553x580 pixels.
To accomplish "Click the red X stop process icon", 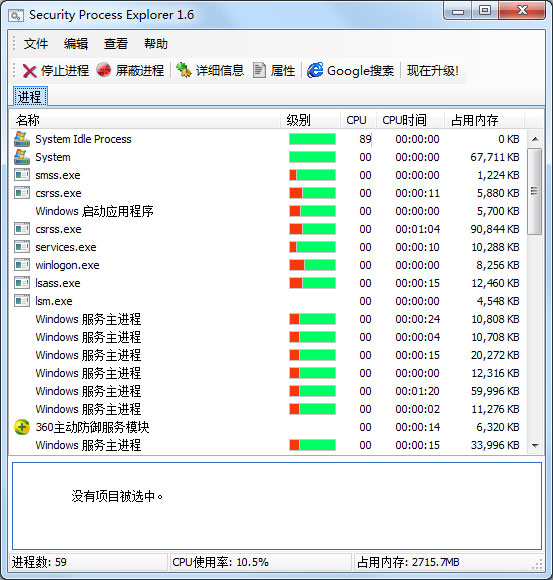I will pyautogui.click(x=29, y=71).
